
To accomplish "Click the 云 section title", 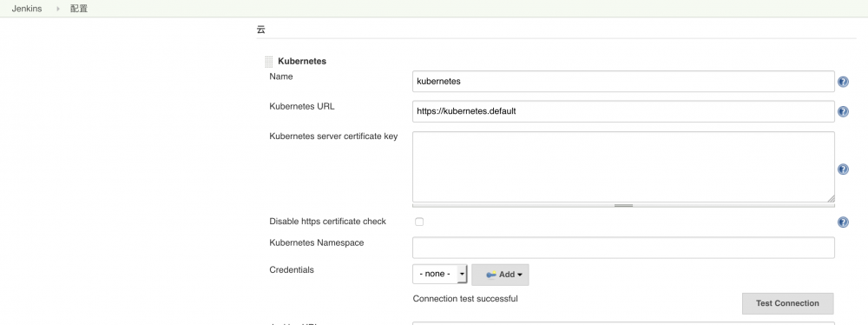I will tap(260, 30).
